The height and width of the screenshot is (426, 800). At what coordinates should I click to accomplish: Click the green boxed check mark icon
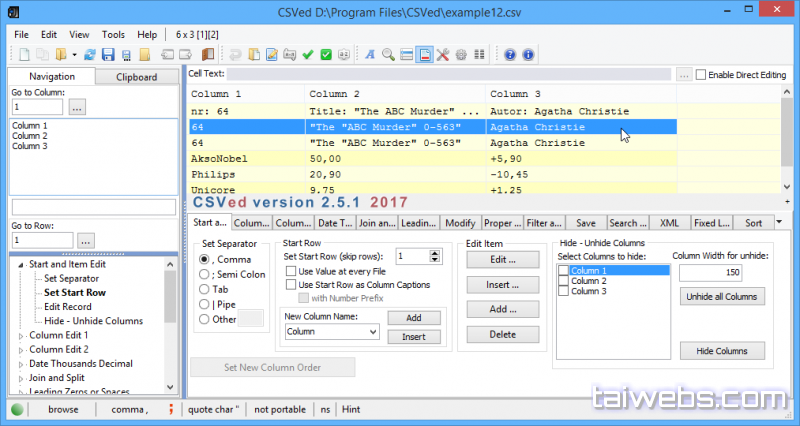click(326, 55)
